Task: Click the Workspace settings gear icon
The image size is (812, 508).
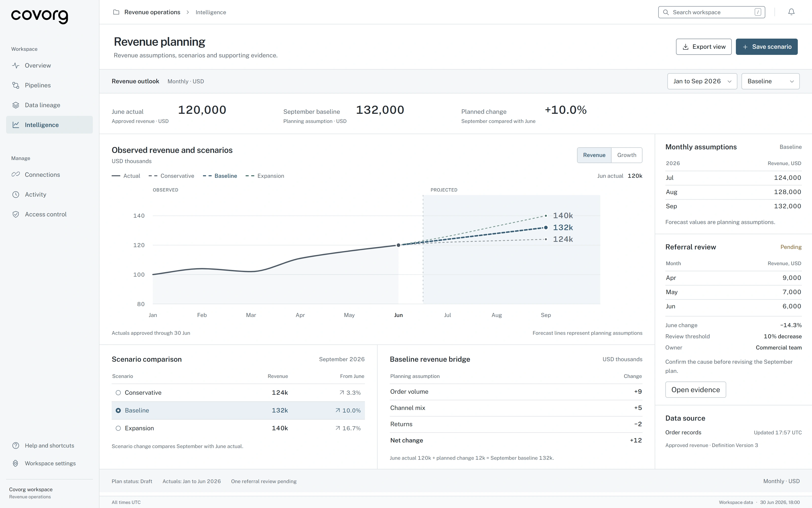Action: click(15, 463)
